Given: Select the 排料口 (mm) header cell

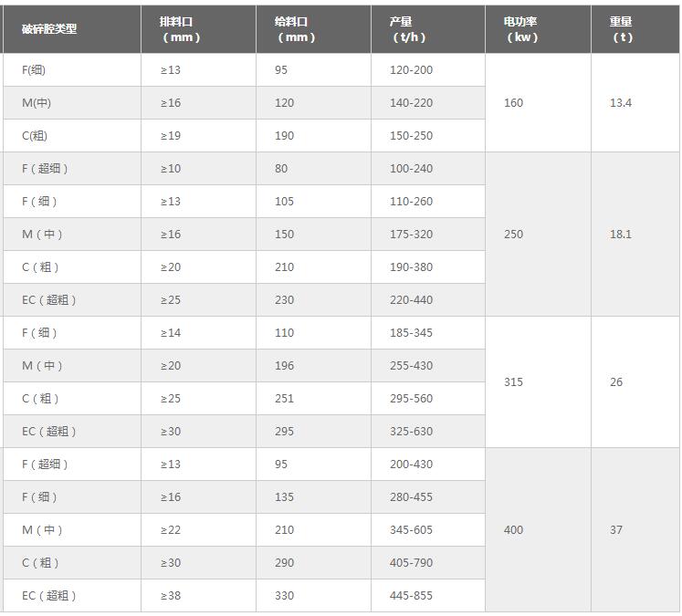Looking at the screenshot, I should coord(180,29).
